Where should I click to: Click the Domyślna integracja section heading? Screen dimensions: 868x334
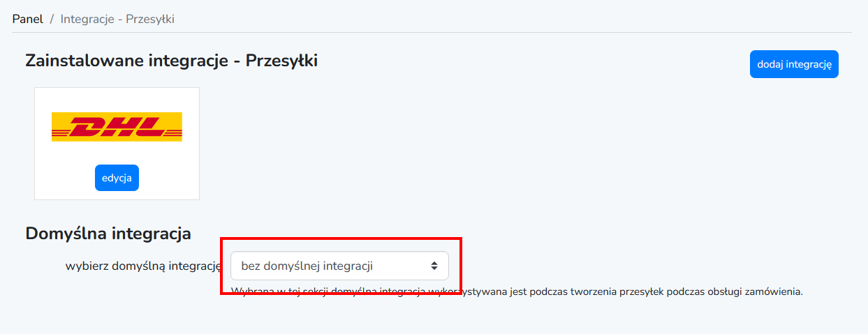coord(108,233)
